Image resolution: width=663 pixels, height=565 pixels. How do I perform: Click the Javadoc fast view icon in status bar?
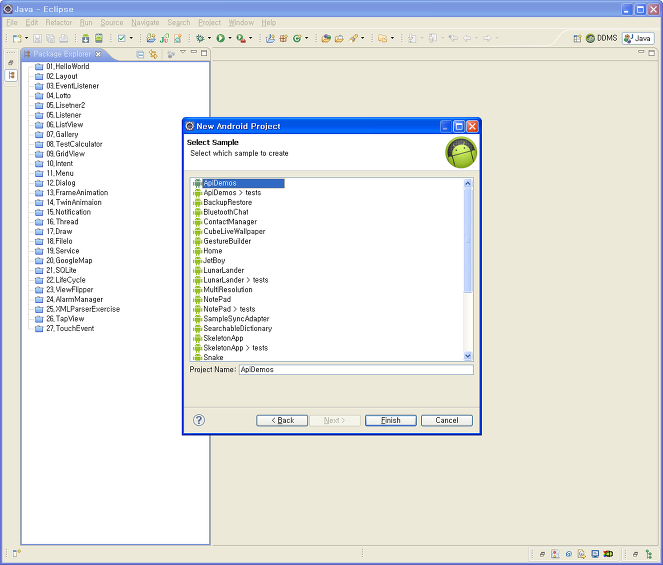(569, 554)
